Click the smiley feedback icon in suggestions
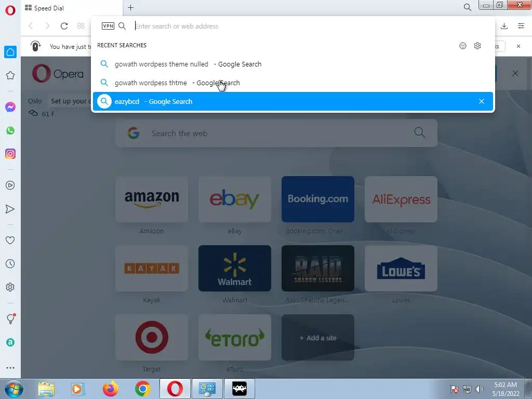Screen dimensions: 532x399 463,46
